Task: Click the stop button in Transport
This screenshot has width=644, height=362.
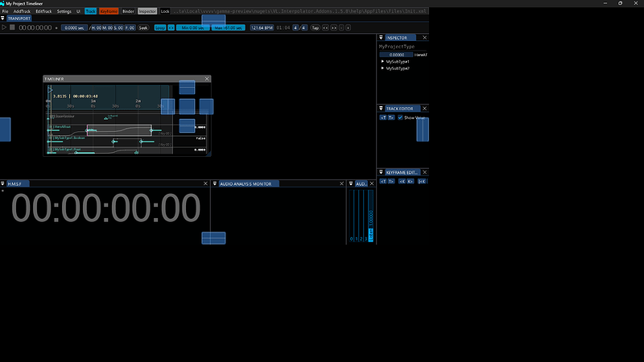Action: coord(12,27)
